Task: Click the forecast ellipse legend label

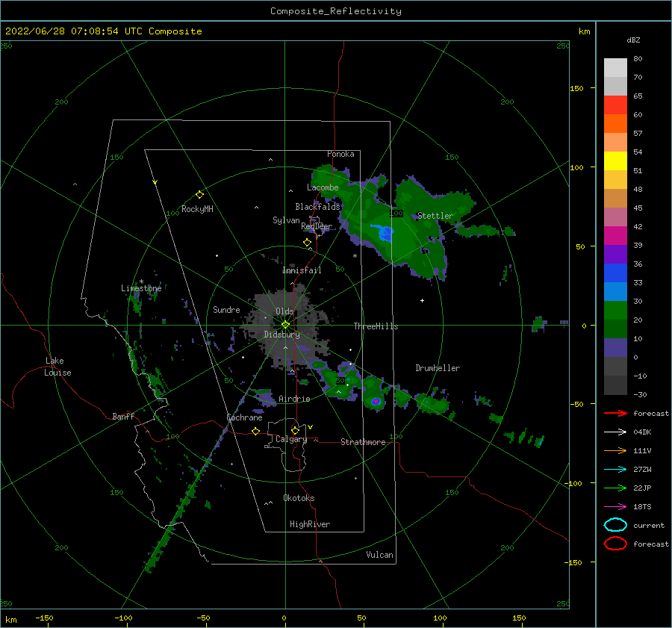Action: [651, 544]
